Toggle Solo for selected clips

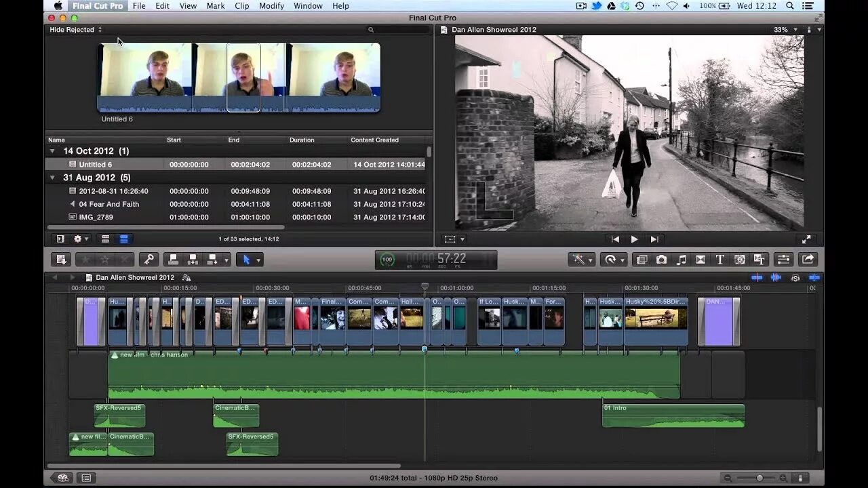coord(795,277)
